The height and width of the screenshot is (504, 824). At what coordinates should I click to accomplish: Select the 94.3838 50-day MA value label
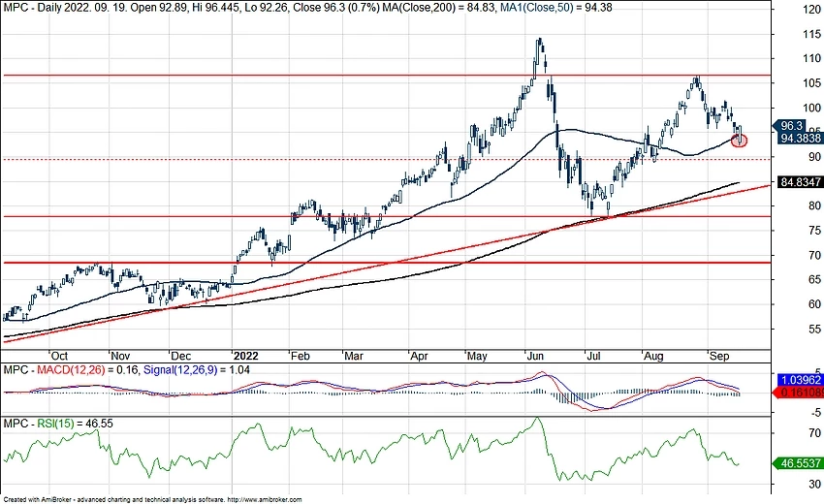click(x=800, y=139)
